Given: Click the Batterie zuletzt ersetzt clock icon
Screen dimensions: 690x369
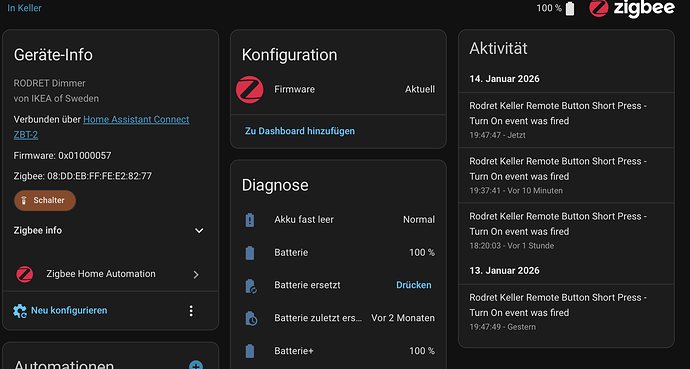Looking at the screenshot, I should coord(251,318).
